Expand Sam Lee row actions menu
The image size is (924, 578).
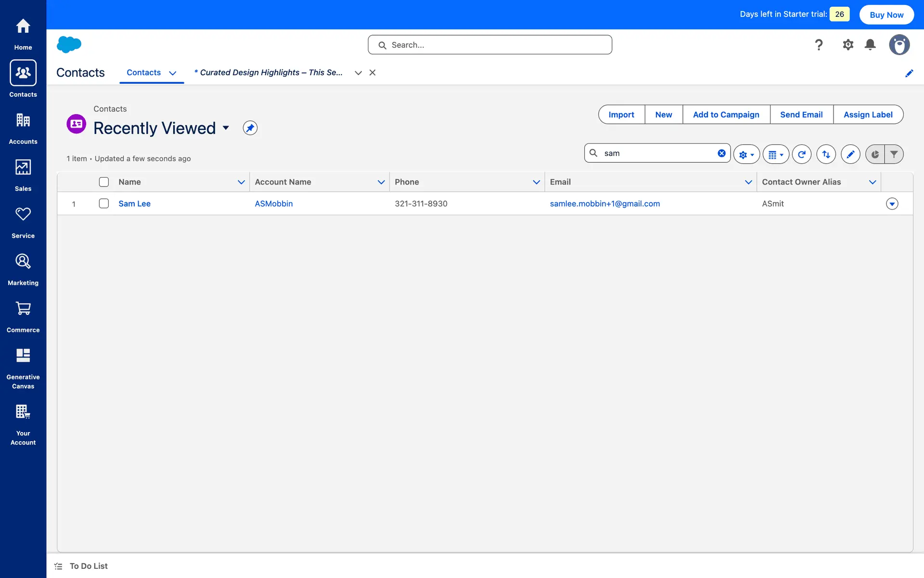[x=892, y=204]
